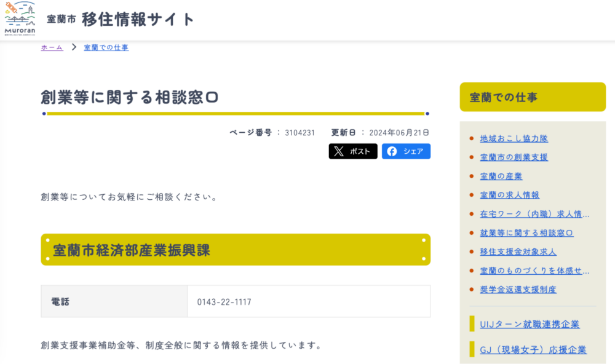Go to 室蘭の求人情報 page
The width and height of the screenshot is (615, 364).
click(x=509, y=195)
